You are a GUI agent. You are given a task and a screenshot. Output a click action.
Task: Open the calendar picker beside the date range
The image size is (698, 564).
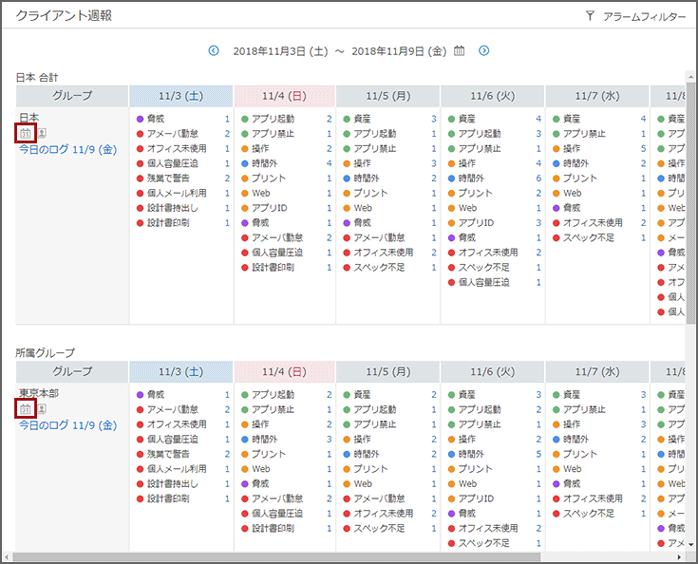pos(459,51)
